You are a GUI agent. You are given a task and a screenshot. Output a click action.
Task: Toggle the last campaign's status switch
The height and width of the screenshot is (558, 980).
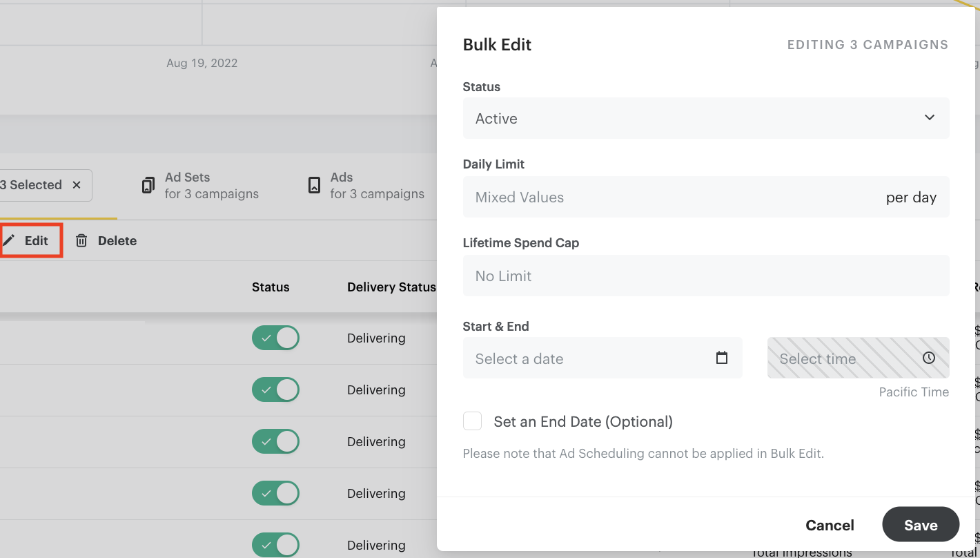pos(275,545)
